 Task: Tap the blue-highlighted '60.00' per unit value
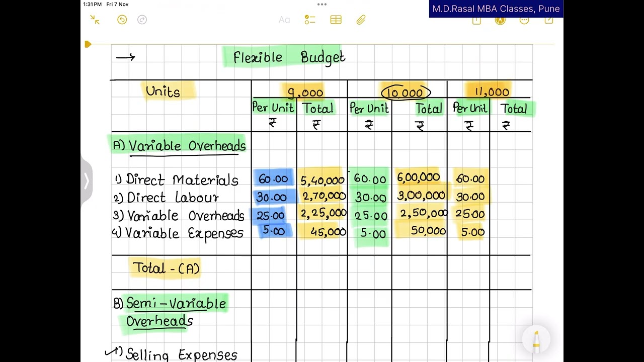(273, 179)
